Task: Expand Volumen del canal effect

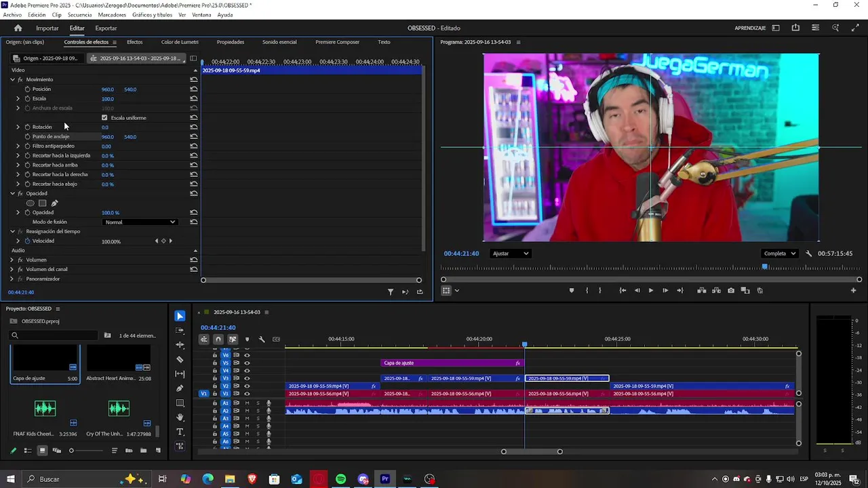Action: coord(12,269)
